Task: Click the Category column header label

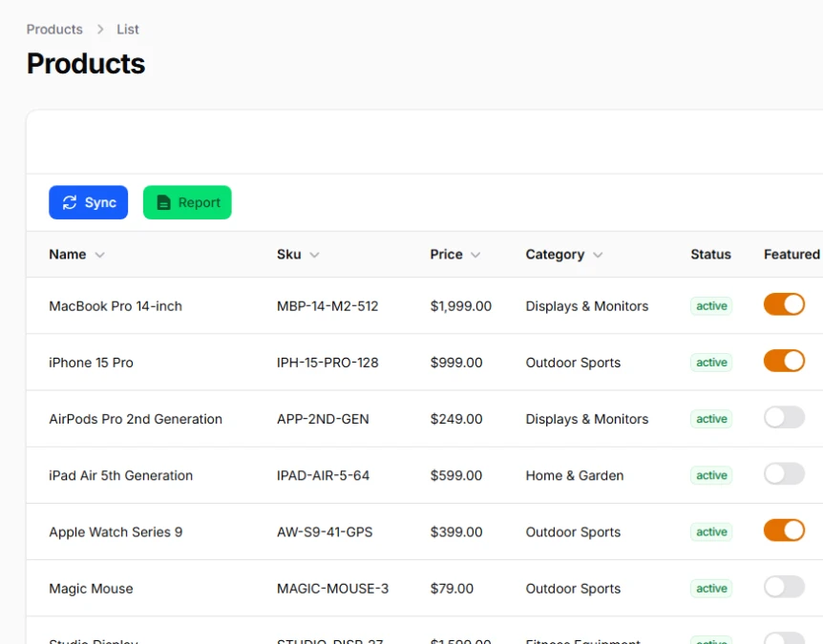Action: click(x=555, y=255)
